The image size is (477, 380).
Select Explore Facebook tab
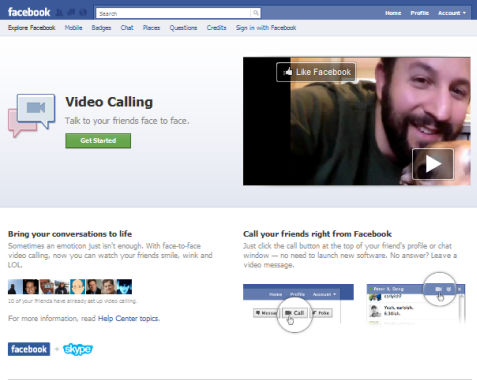pyautogui.click(x=32, y=28)
